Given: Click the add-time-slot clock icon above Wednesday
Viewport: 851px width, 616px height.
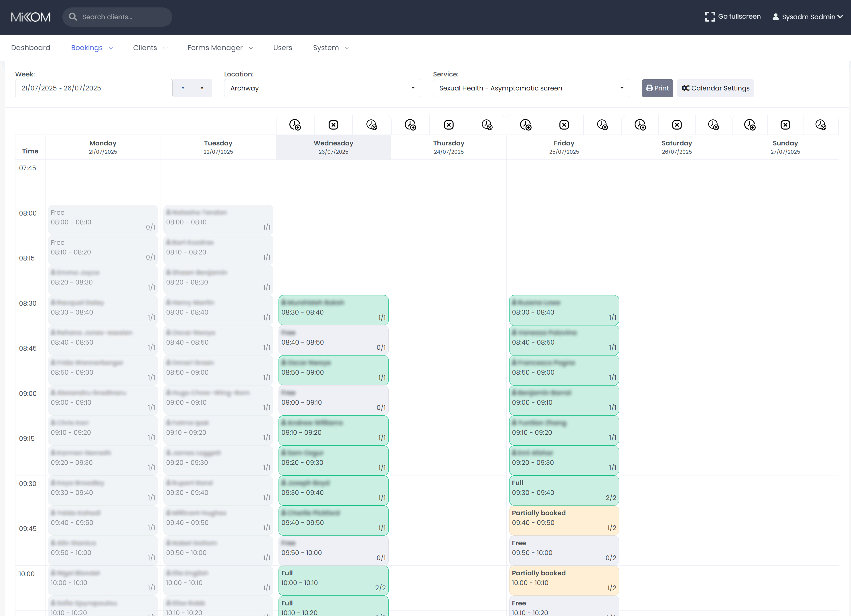Looking at the screenshot, I should [295, 125].
